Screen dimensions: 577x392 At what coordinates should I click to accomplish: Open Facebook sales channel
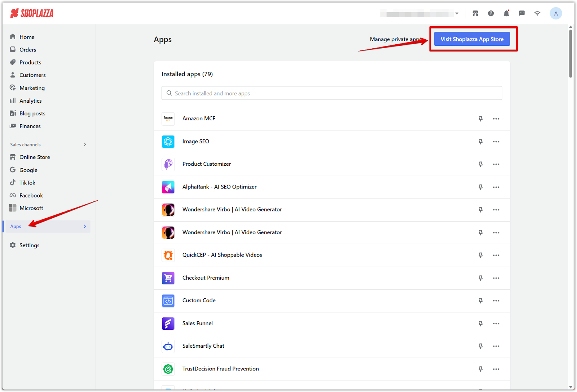pos(31,195)
